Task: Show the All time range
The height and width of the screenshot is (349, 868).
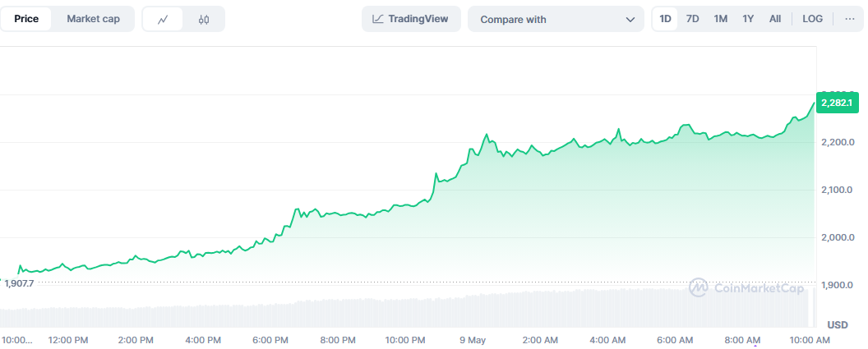Action: (x=775, y=19)
